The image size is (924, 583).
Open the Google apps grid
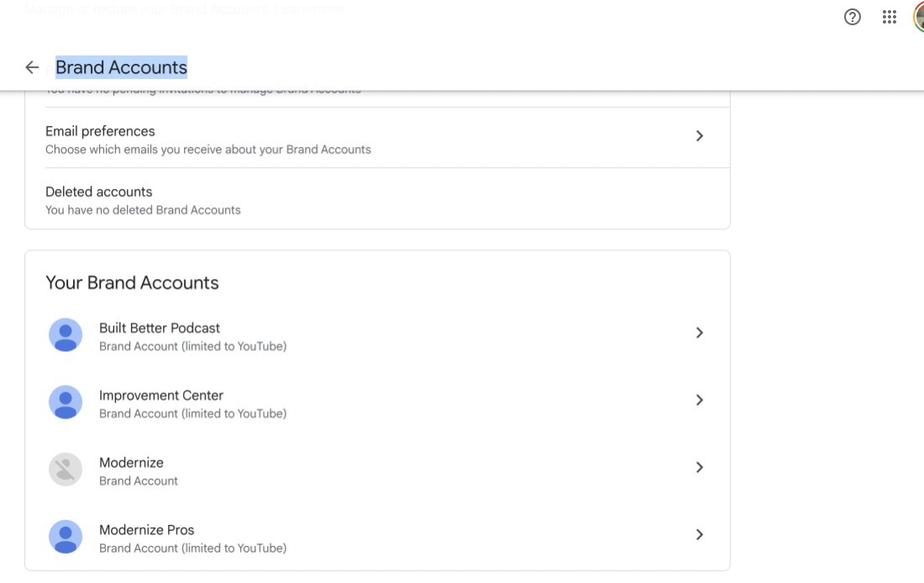tap(890, 17)
